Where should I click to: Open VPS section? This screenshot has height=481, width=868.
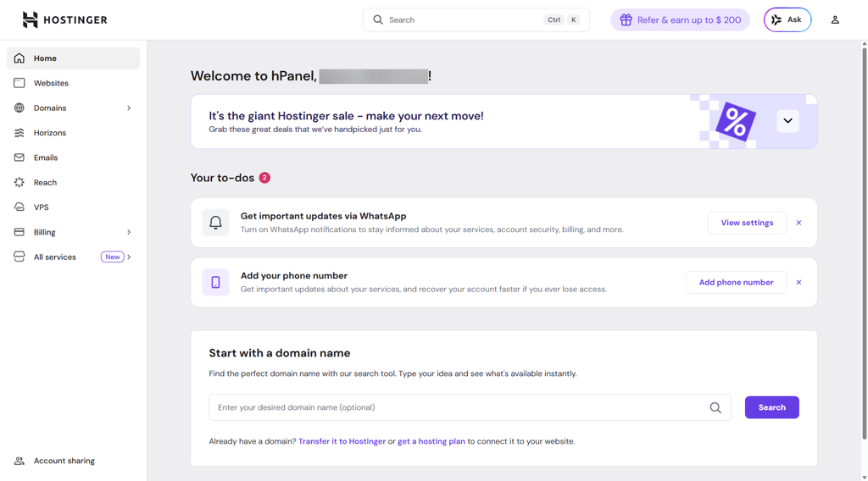click(73, 207)
